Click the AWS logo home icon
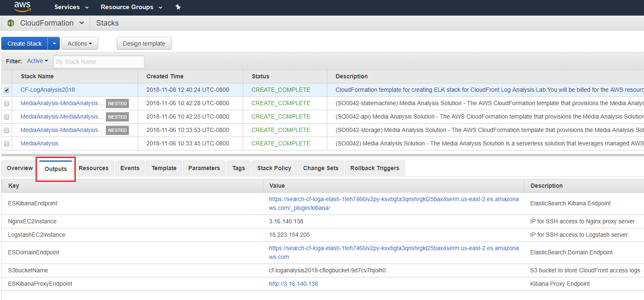 [22, 7]
